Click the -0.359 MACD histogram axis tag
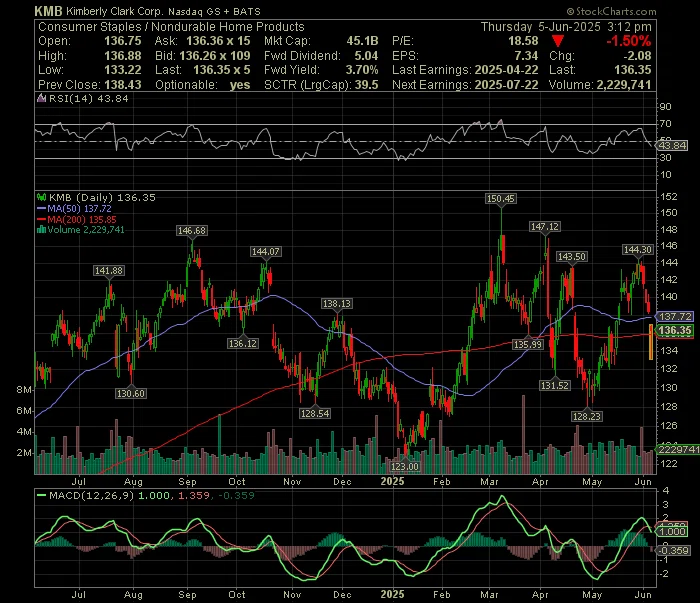Viewport: 700px width, 603px height. tap(673, 550)
